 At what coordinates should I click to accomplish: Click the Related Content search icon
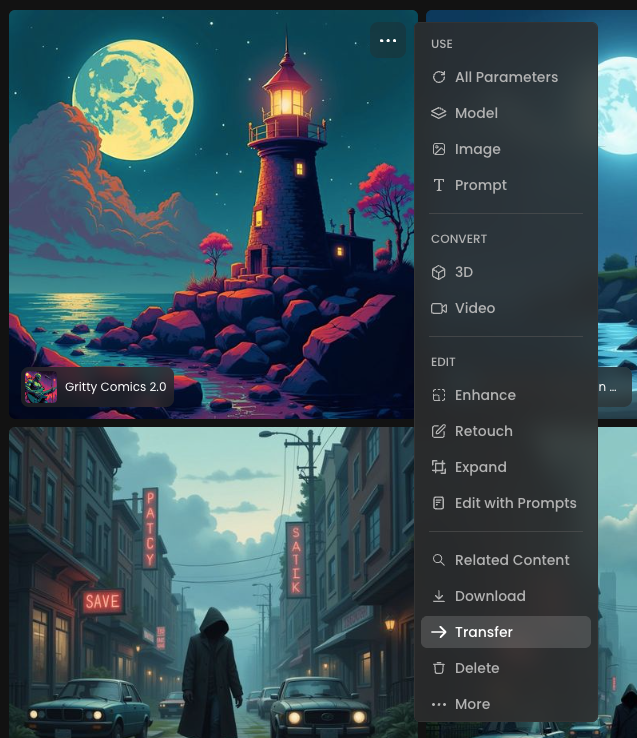(x=439, y=560)
